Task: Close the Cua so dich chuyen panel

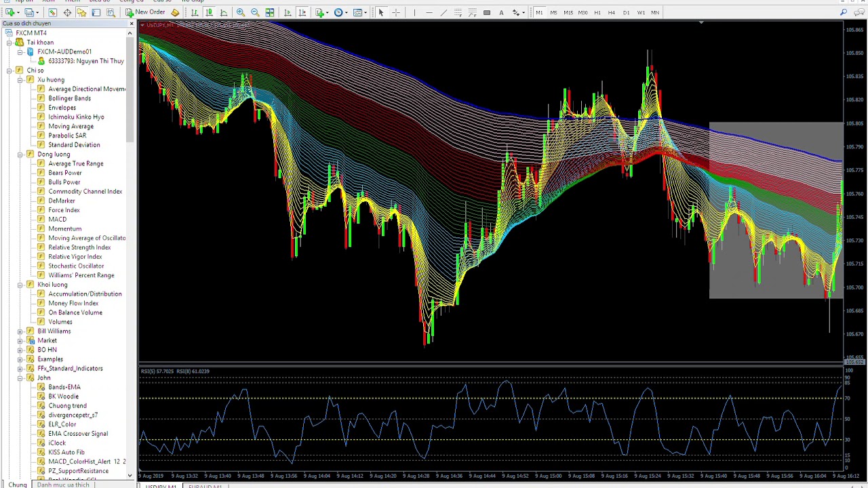Action: [131, 24]
